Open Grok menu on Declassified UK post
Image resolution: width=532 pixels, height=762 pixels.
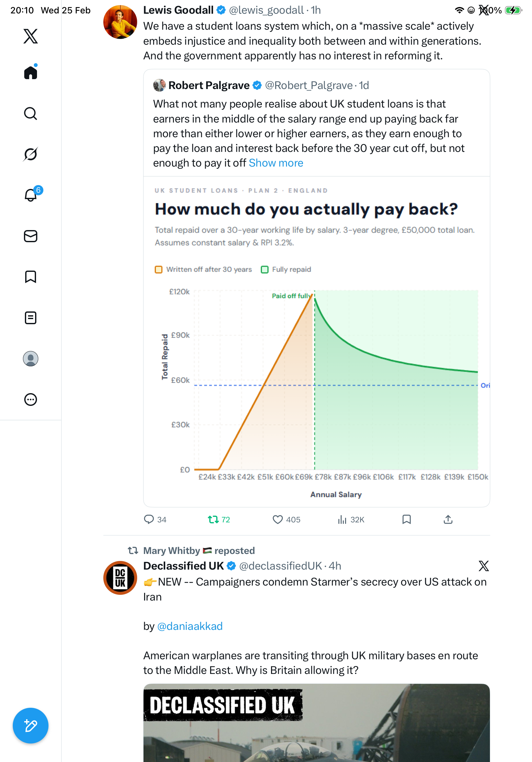tap(484, 566)
